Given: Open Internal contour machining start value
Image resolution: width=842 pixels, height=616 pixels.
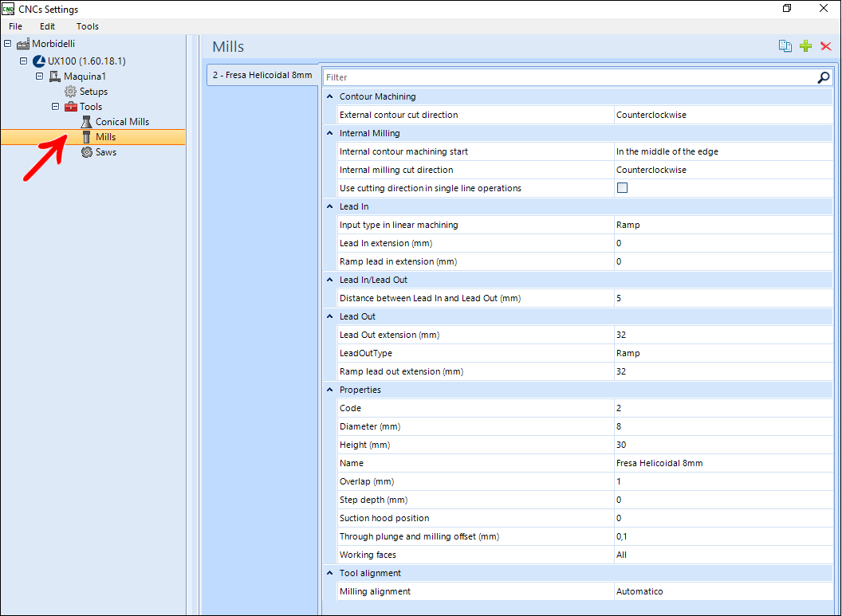Looking at the screenshot, I should pos(723,152).
